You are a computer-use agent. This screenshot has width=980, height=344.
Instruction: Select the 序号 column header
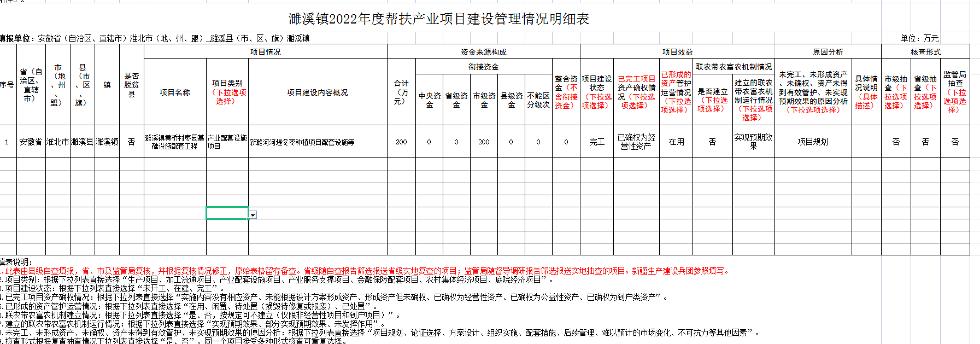click(7, 85)
